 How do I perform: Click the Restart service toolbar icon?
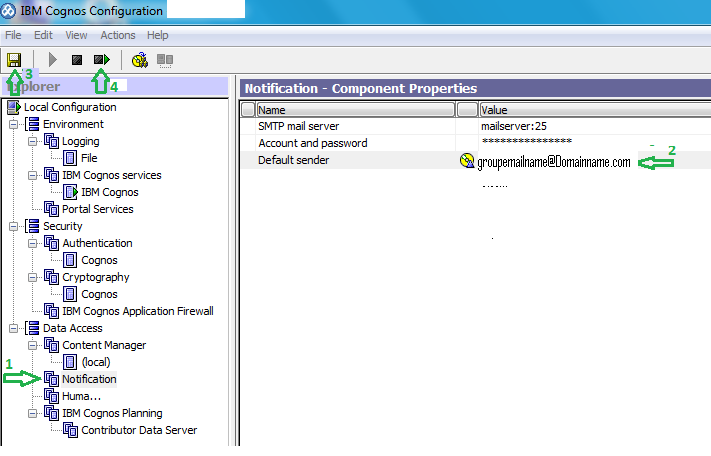click(102, 60)
